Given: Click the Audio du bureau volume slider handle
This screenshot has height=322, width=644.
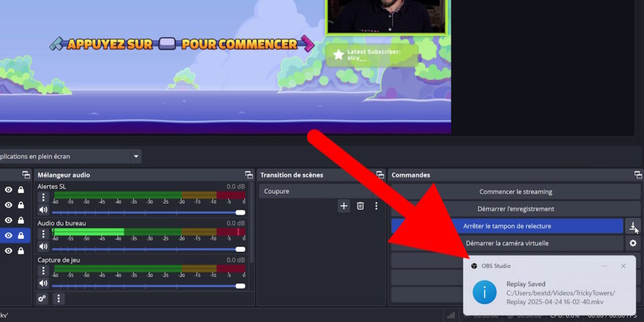Looking at the screenshot, I should (241, 249).
